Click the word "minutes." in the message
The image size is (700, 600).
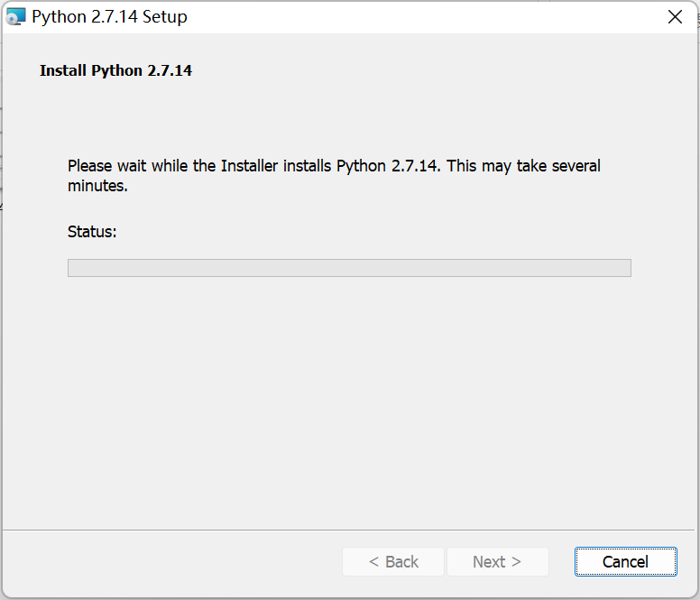tap(97, 187)
